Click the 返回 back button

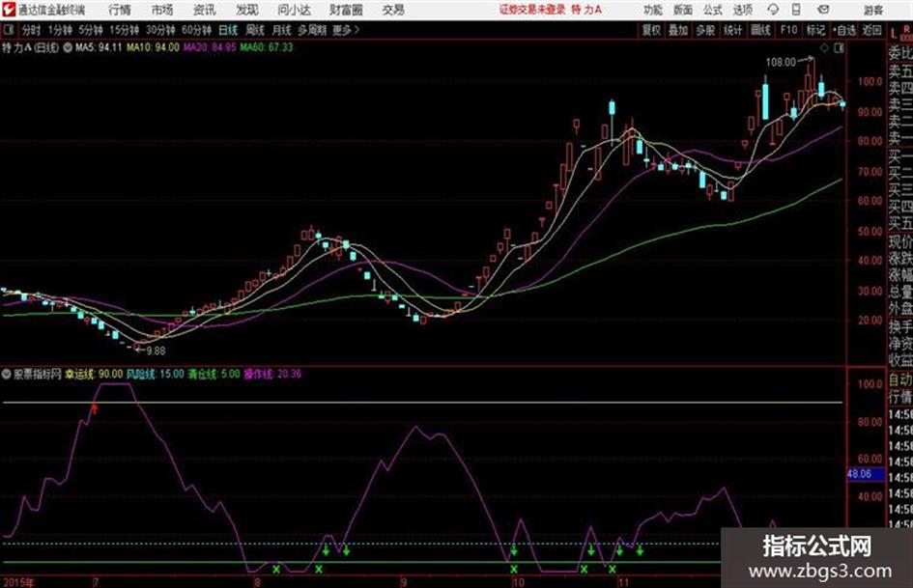pos(871,30)
